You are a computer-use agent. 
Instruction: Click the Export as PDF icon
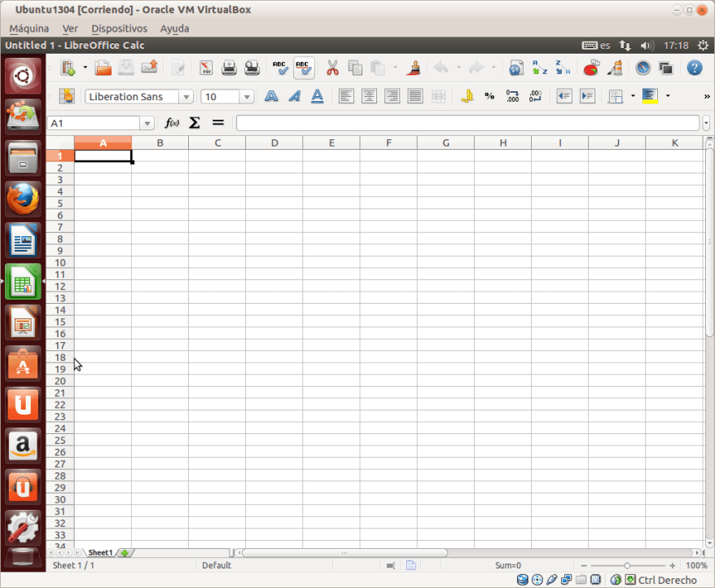(x=206, y=68)
